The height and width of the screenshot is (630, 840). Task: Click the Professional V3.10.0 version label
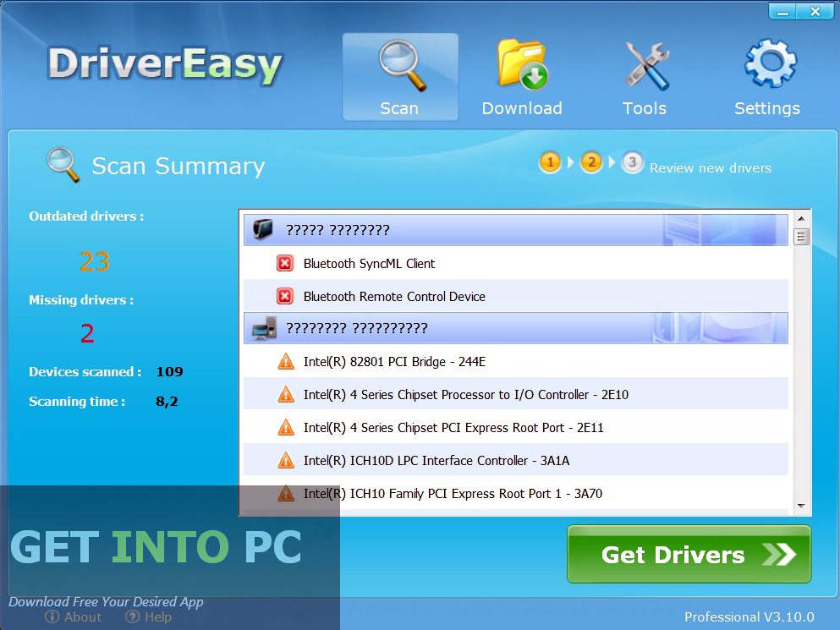(x=749, y=617)
